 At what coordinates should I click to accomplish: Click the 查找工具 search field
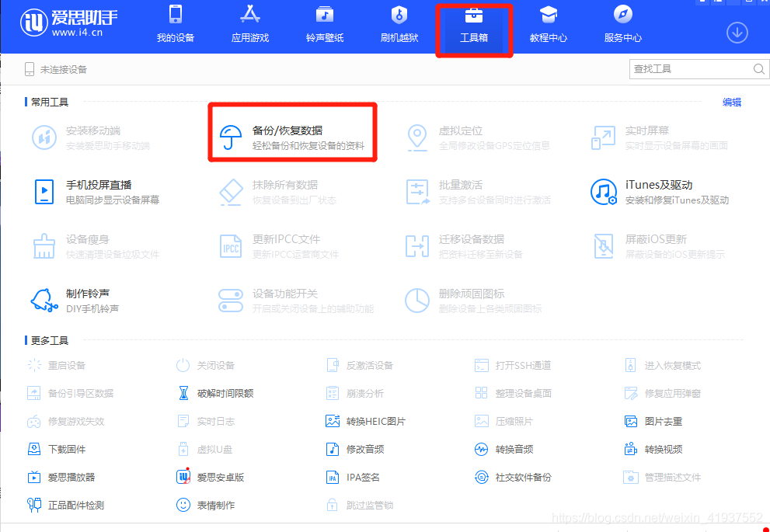688,70
